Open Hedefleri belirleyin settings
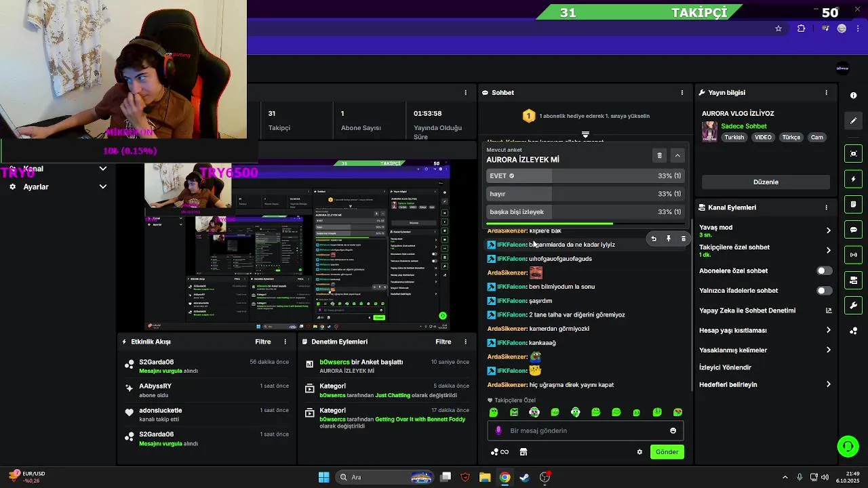868x488 pixels. (x=765, y=384)
